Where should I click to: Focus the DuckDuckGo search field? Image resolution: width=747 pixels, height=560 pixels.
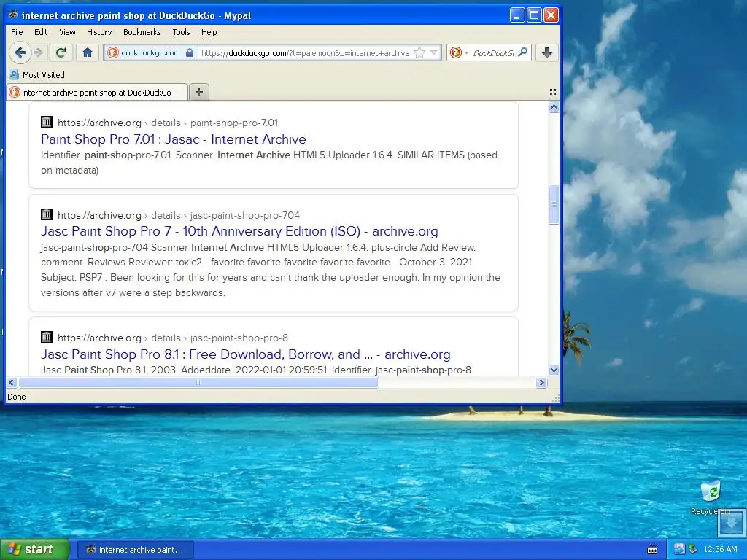pyautogui.click(x=494, y=52)
